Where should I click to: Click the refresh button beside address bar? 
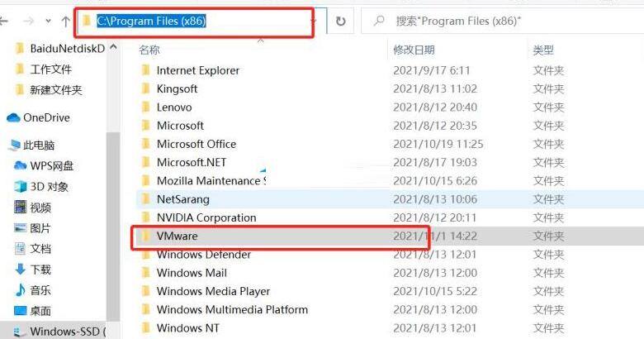340,21
